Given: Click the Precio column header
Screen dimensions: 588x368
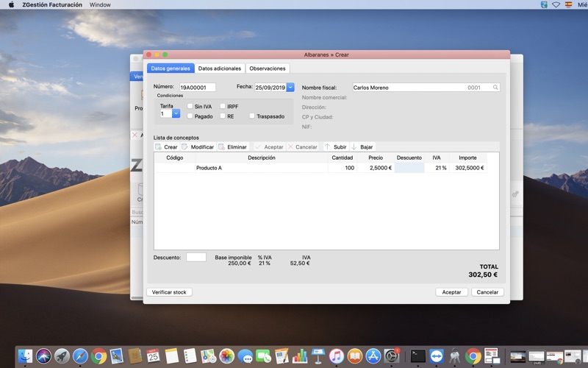Looking at the screenshot, I should click(376, 158).
